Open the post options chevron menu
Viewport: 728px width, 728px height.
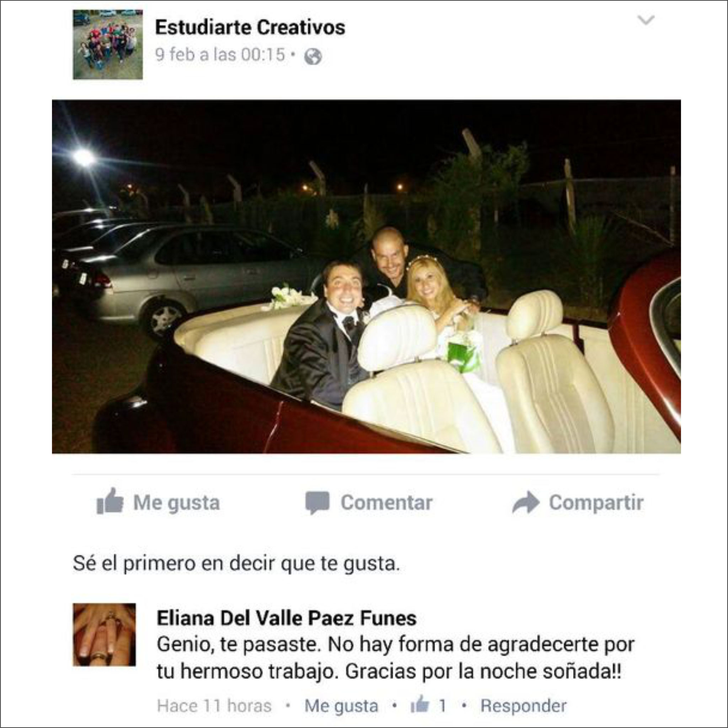coord(646,20)
